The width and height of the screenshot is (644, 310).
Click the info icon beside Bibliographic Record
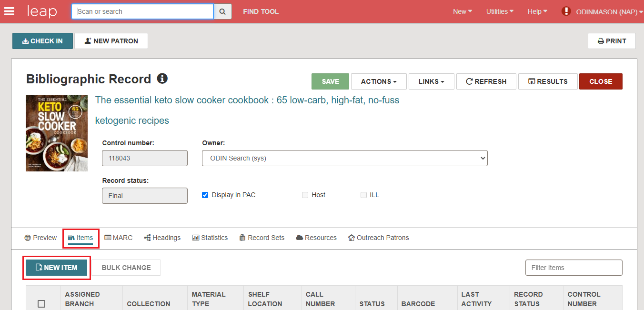162,79
